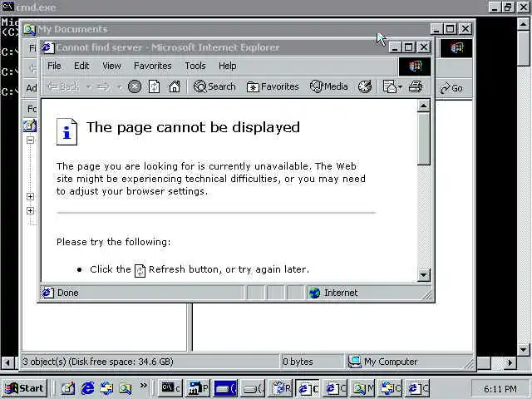Viewport: 532px width, 399px height.
Task: Launch Windows Explorer from Quick Launch
Action: 126,388
